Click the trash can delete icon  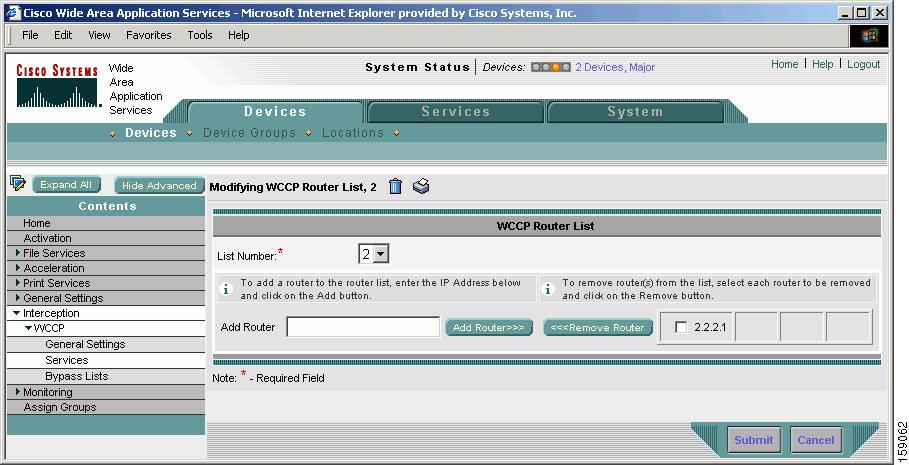(395, 186)
